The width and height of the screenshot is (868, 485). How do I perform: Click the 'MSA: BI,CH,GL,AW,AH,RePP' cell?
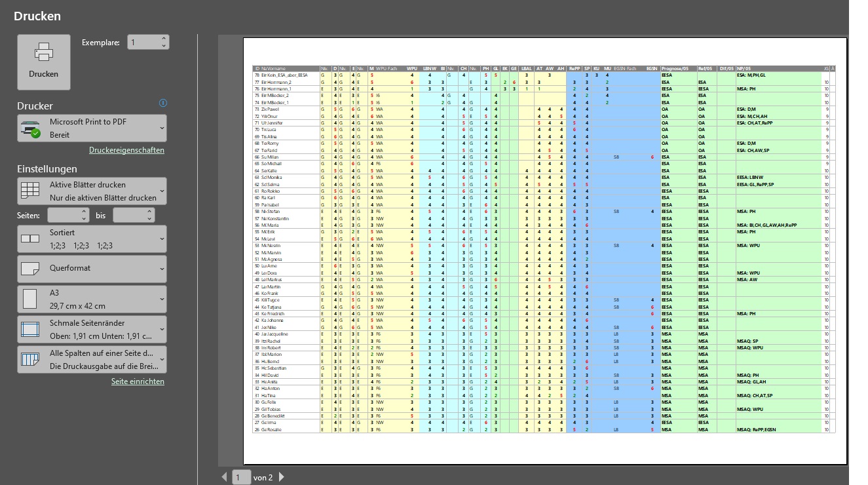click(766, 225)
